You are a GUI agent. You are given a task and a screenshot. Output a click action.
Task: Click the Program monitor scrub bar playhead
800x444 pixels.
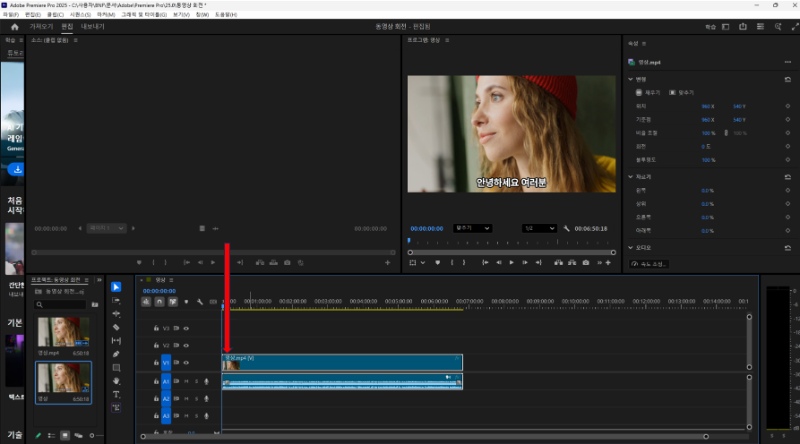[x=408, y=240]
